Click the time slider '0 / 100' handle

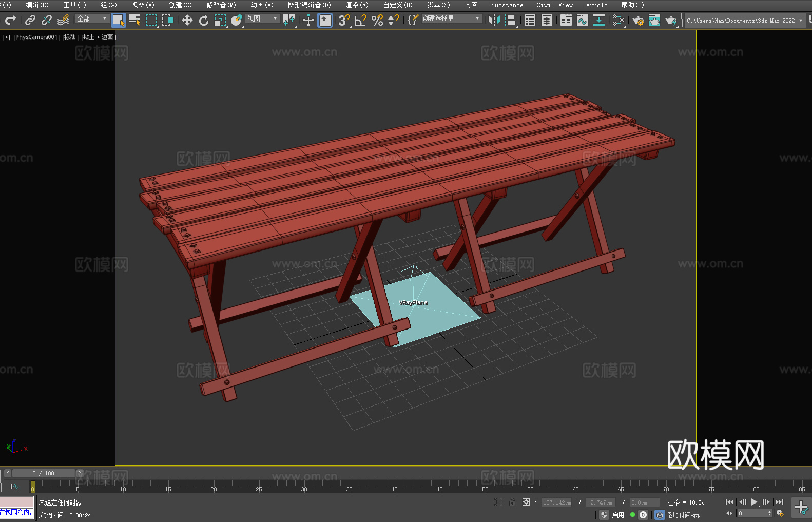[44, 473]
